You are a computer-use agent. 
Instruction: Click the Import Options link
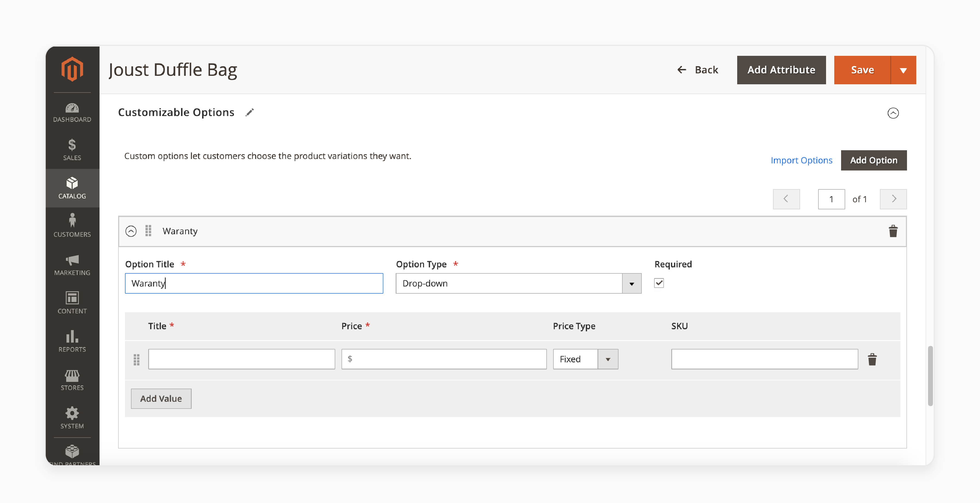click(x=801, y=160)
